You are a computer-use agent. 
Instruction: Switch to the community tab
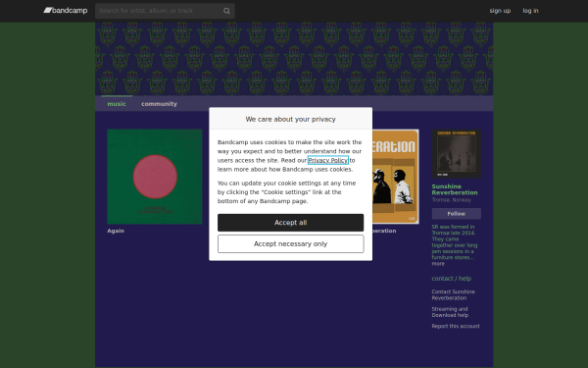coord(159,104)
